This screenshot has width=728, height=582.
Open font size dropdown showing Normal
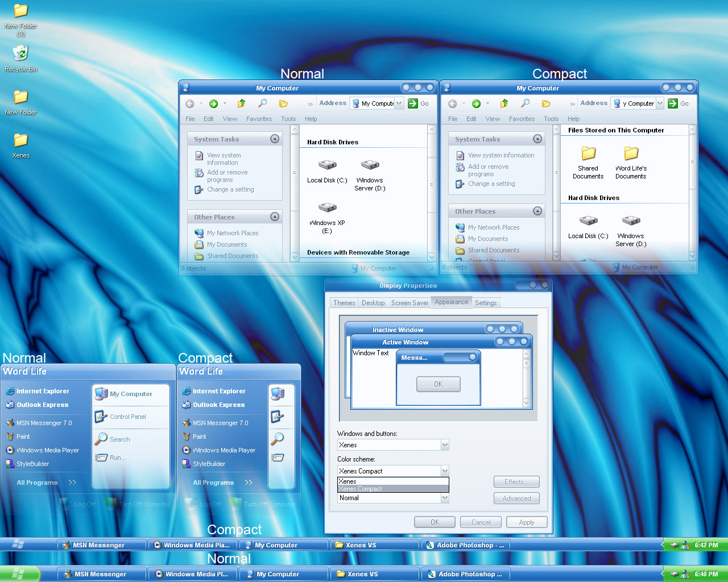pyautogui.click(x=445, y=498)
